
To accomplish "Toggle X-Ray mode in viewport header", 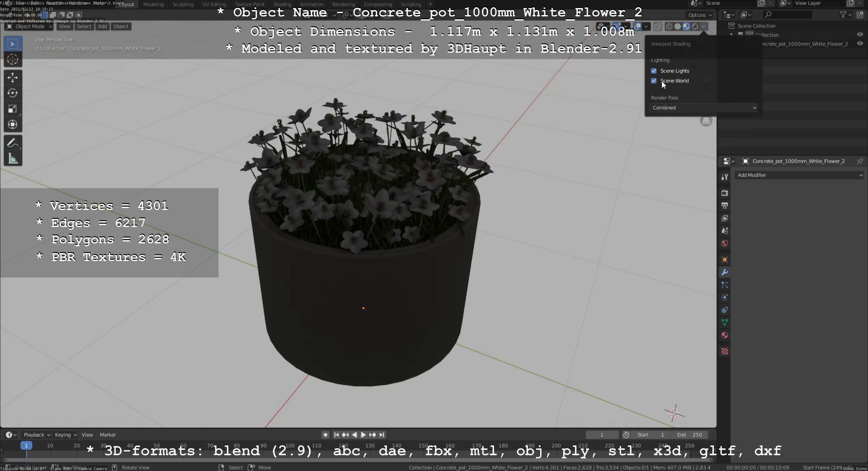I will [x=657, y=26].
